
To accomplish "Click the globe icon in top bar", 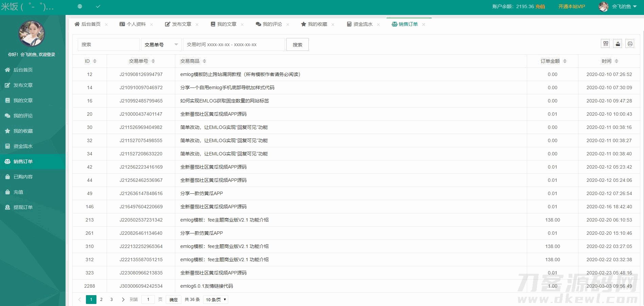I will click(80, 6).
